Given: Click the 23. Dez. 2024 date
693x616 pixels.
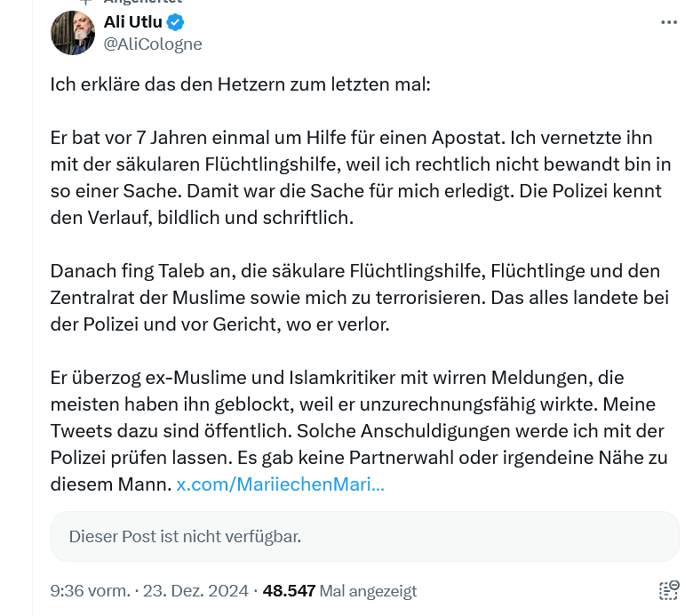Looking at the screenshot, I should coord(196,590).
